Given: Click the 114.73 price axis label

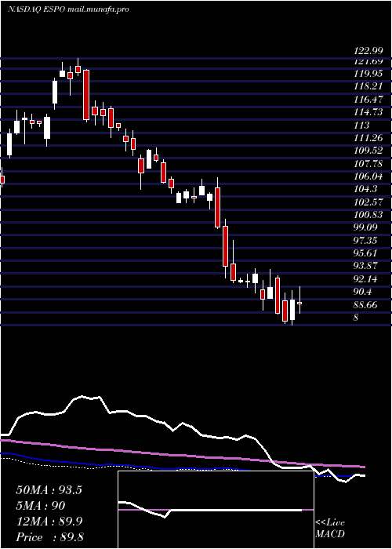Looking at the screenshot, I should pos(368,112).
